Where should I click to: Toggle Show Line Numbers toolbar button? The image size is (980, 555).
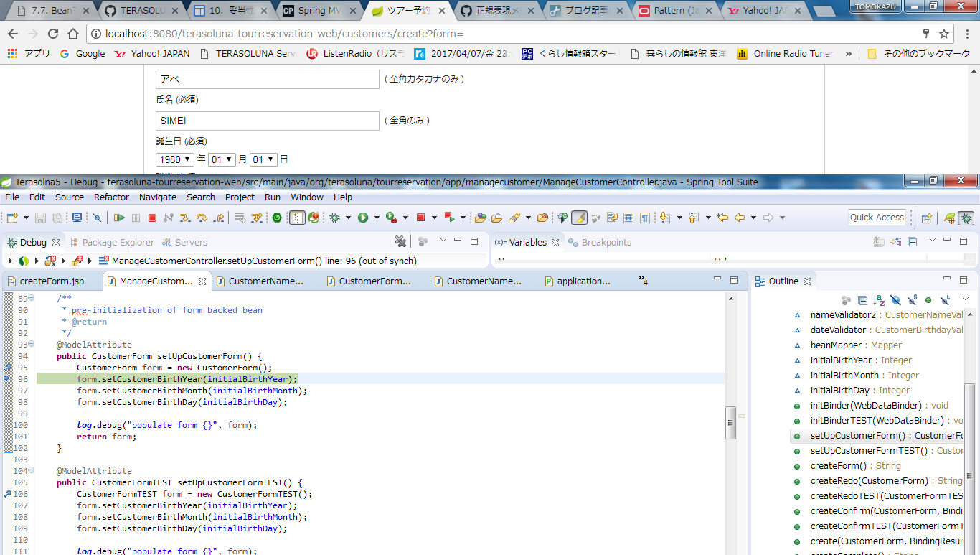[298, 218]
